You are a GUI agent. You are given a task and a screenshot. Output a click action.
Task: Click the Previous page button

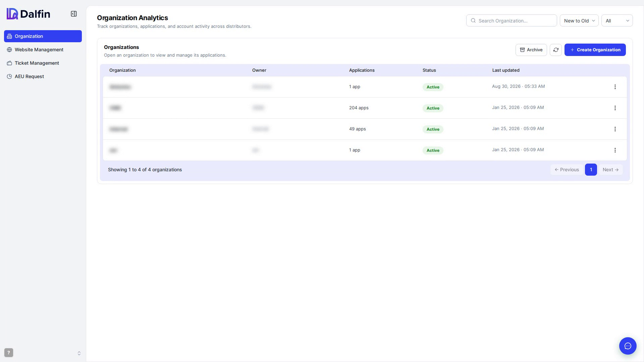pyautogui.click(x=567, y=170)
